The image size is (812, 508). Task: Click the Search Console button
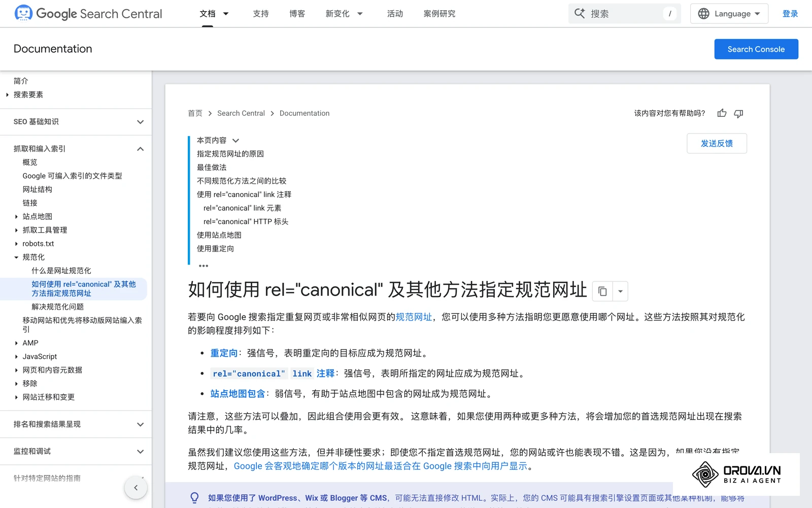click(x=756, y=49)
